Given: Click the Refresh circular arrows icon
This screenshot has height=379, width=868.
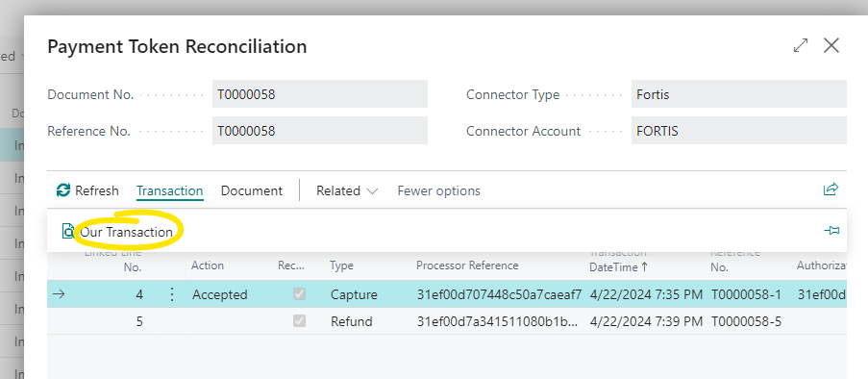Looking at the screenshot, I should click(63, 190).
